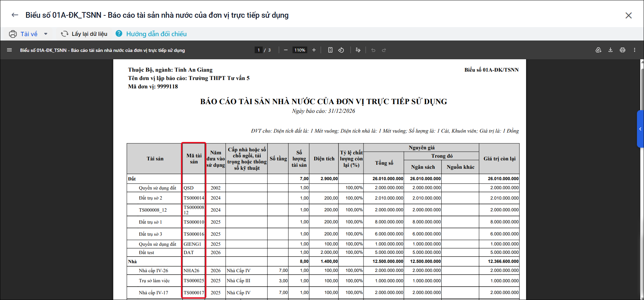Click the refresh arrows icon

click(x=64, y=34)
